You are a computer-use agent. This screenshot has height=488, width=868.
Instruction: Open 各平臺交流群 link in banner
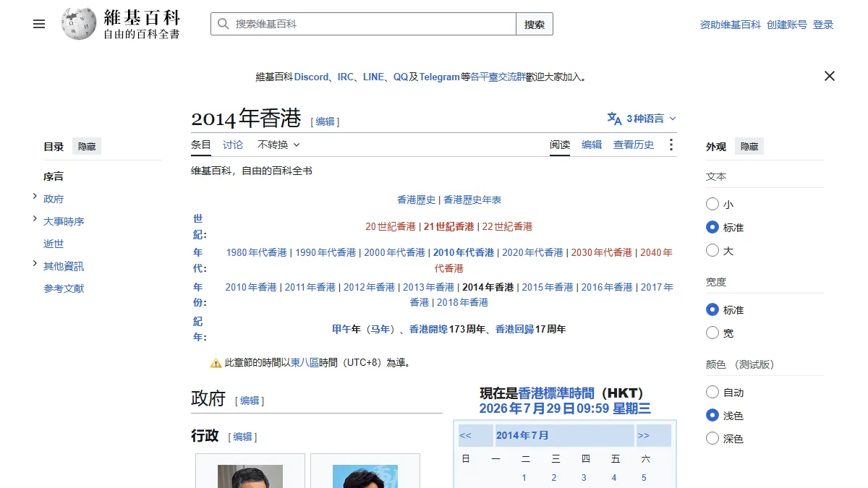click(x=498, y=77)
